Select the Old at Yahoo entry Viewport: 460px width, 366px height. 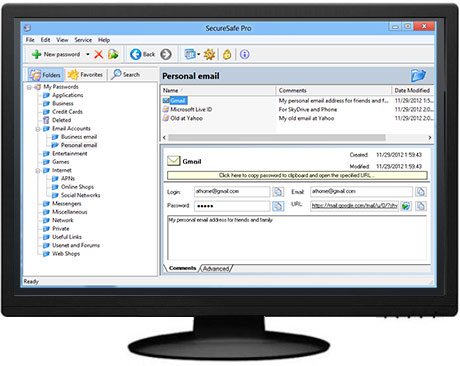click(186, 118)
